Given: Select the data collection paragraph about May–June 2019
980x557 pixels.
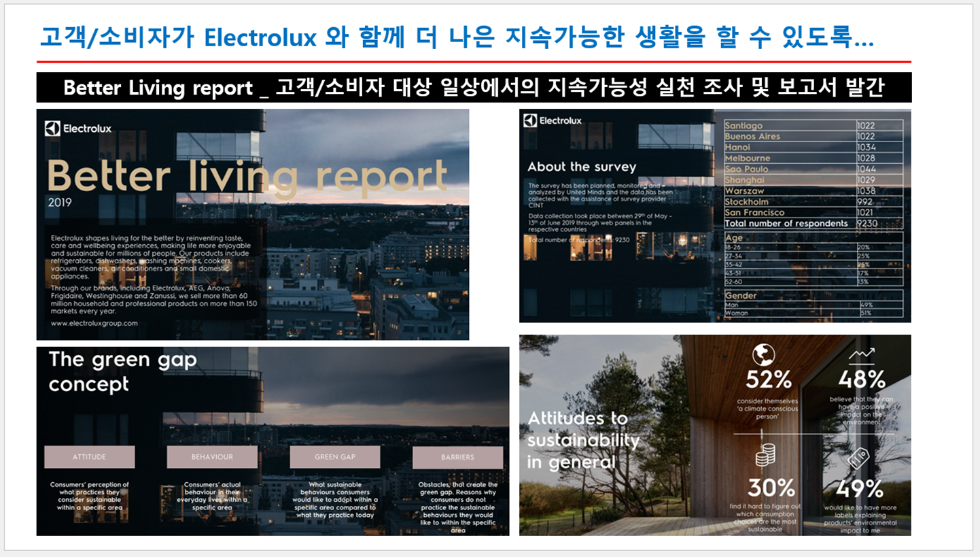Looking at the screenshot, I should point(599,222).
